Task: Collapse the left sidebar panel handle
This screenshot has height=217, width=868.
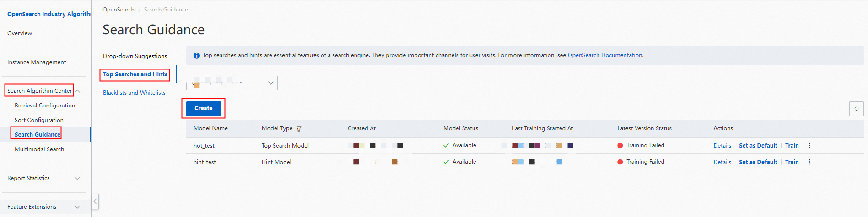Action: click(95, 201)
